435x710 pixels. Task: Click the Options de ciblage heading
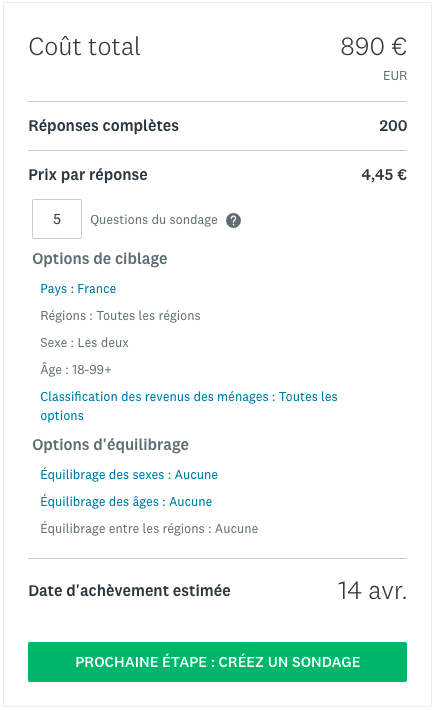[100, 259]
